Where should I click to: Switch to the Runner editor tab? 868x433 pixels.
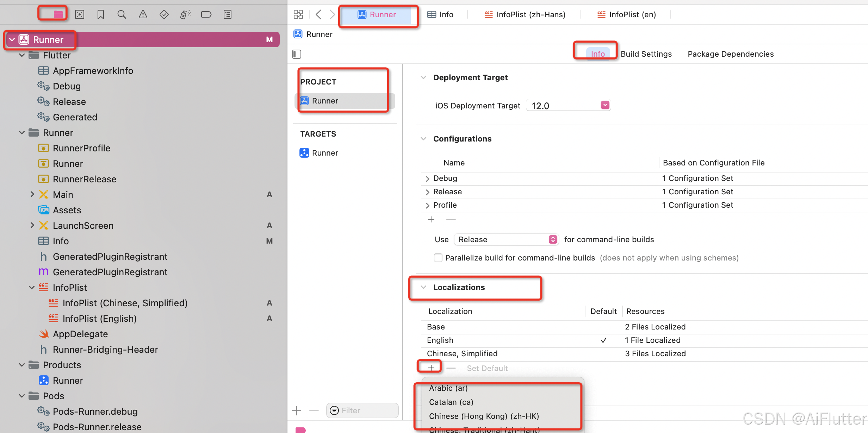tap(377, 14)
